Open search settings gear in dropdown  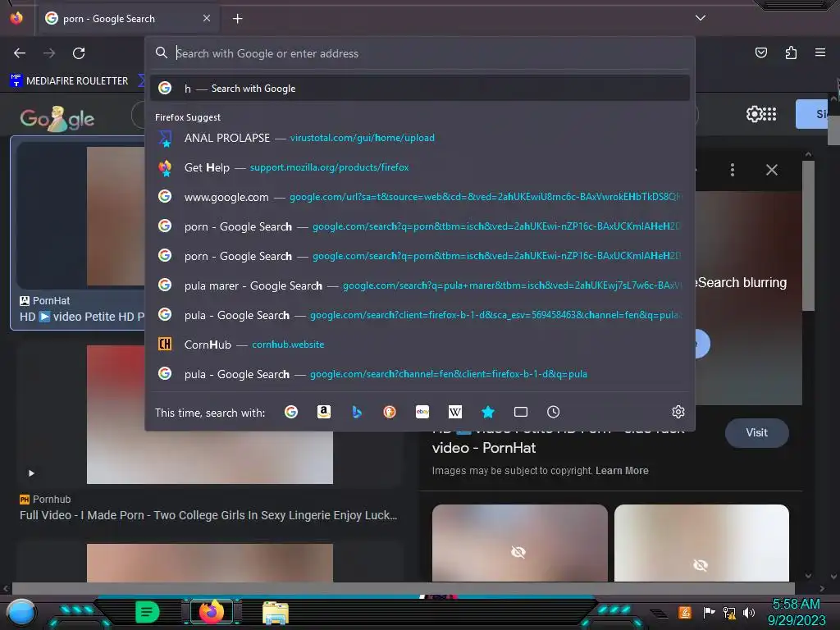pos(678,412)
